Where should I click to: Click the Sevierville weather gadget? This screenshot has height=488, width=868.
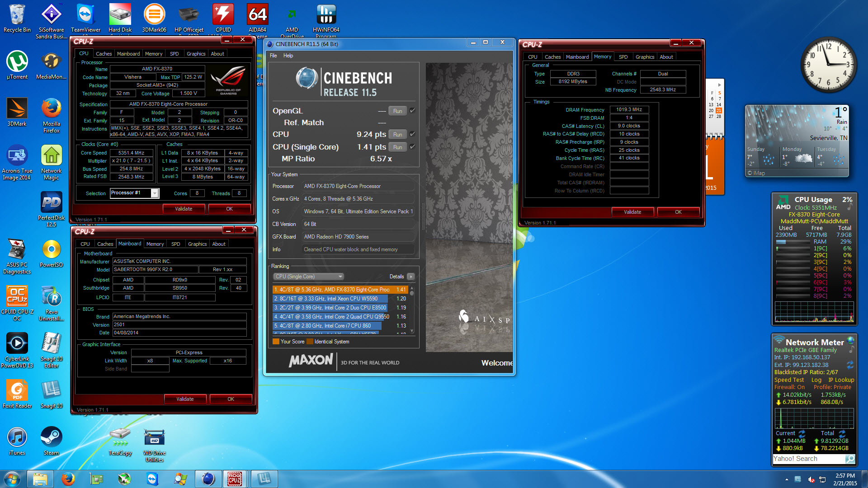[797, 141]
